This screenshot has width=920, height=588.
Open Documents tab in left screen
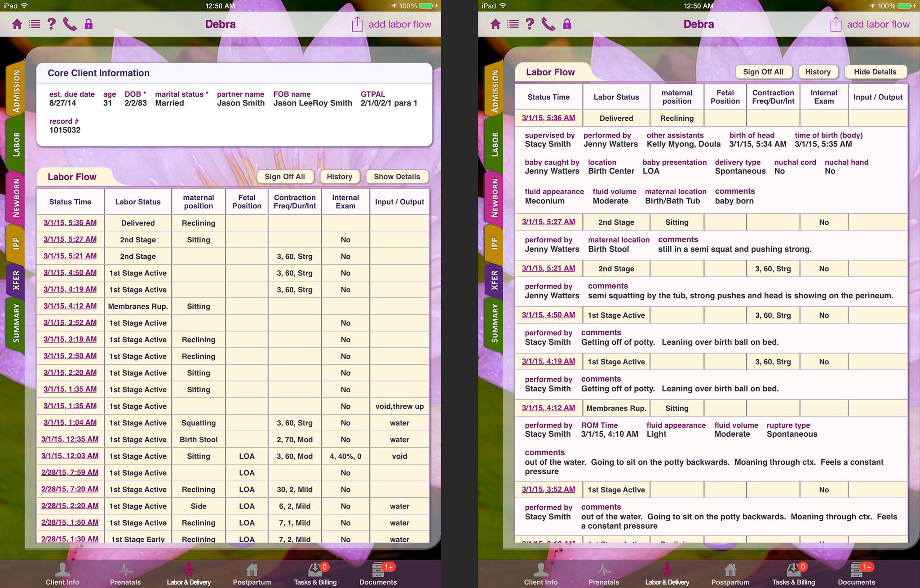(x=378, y=574)
